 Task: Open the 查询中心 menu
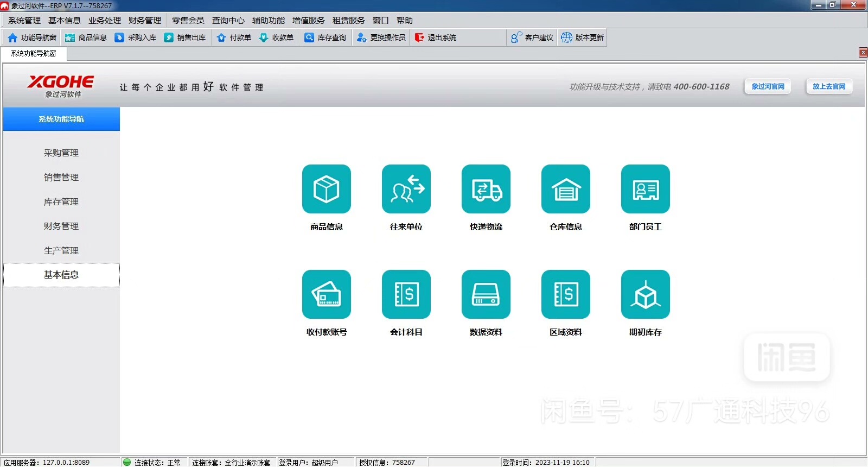point(228,21)
